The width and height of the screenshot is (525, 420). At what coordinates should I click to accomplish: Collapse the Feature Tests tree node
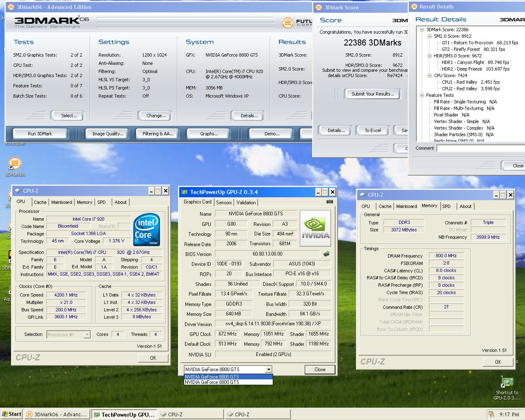click(x=422, y=95)
